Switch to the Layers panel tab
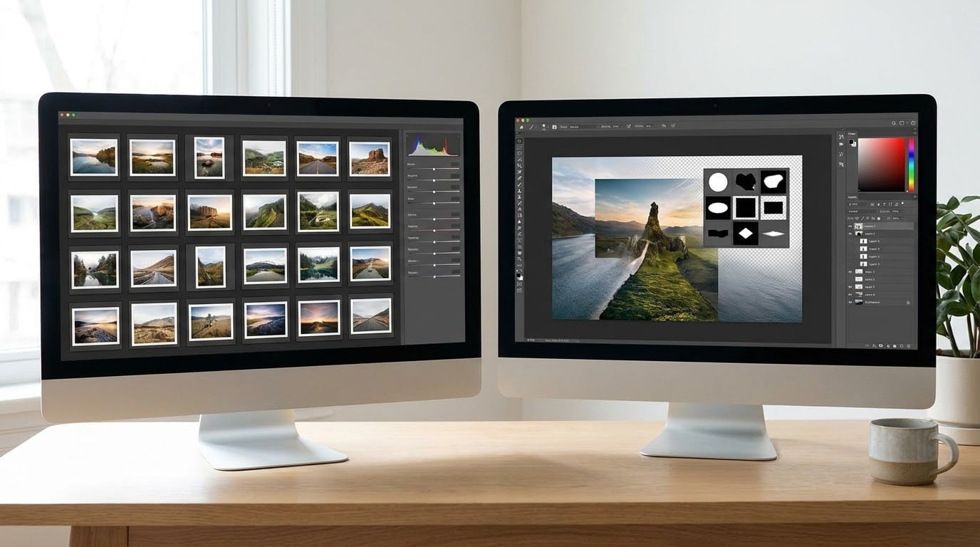 [853, 197]
